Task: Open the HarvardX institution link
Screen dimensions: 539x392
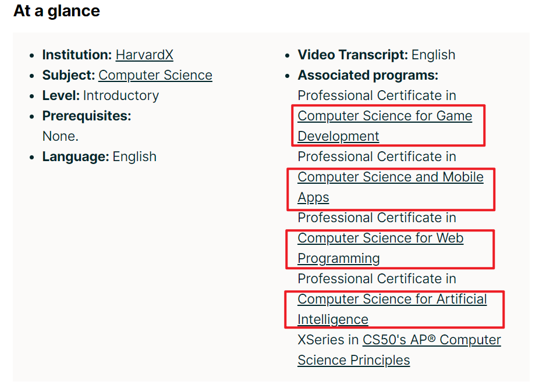Action: [x=144, y=55]
